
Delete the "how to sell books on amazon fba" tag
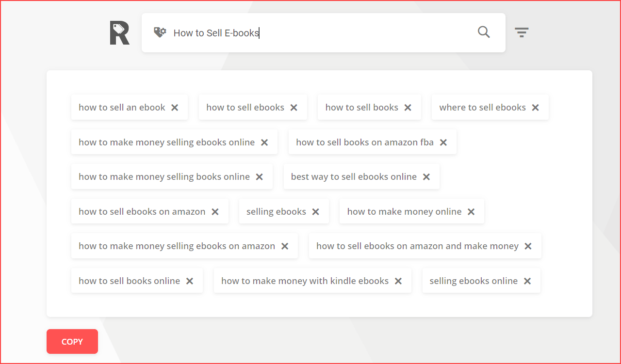(443, 142)
